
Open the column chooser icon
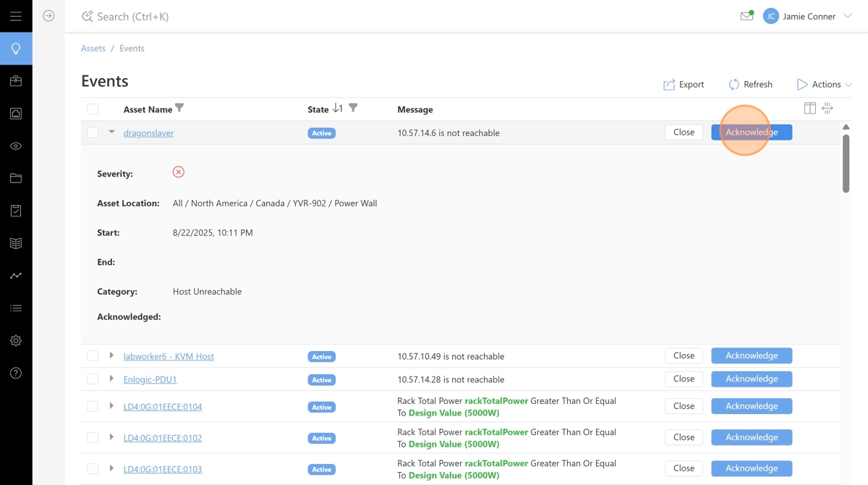coord(810,109)
